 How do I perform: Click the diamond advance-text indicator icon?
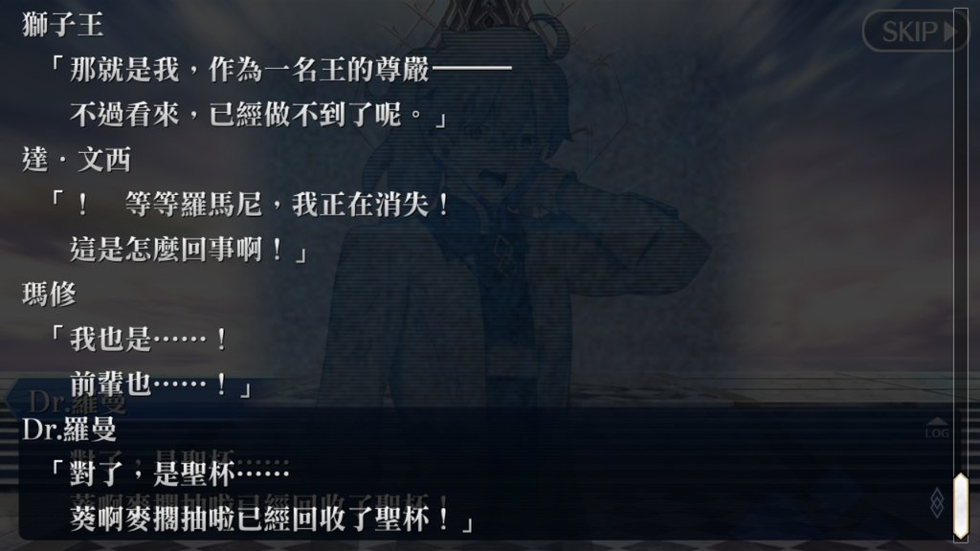click(937, 503)
